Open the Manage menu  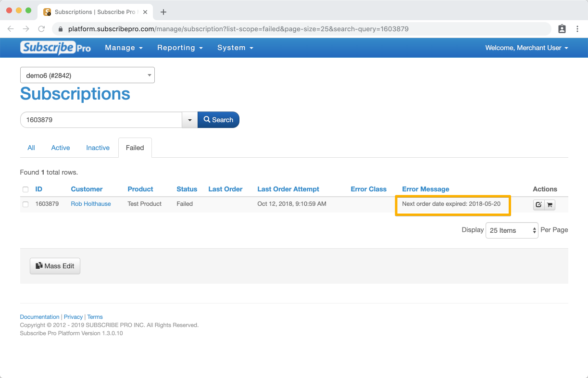point(124,48)
